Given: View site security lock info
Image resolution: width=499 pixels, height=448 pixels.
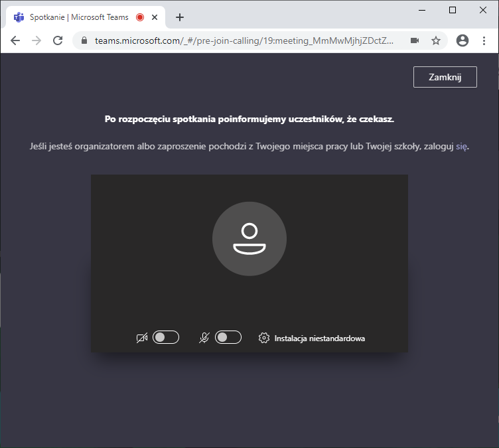Looking at the screenshot, I should [84, 40].
